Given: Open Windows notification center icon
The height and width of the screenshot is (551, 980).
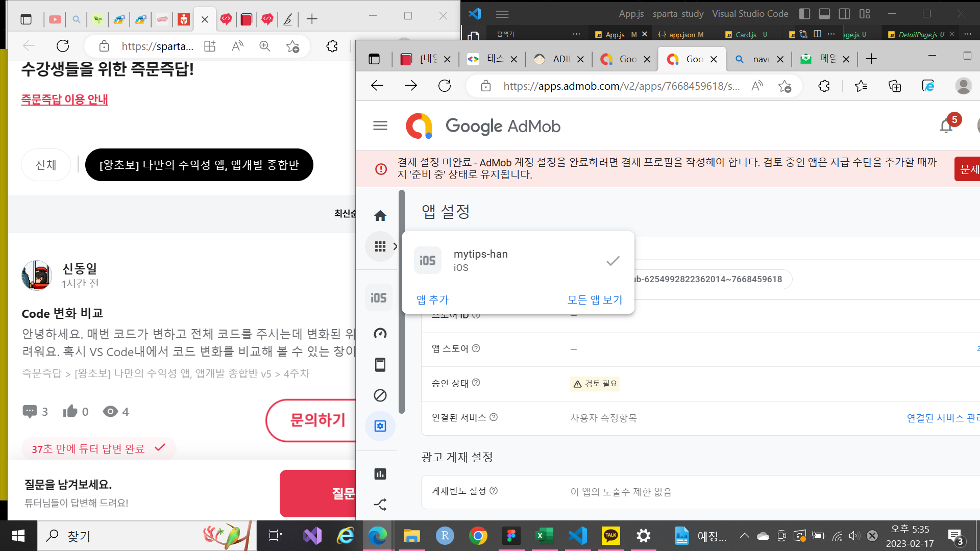Looking at the screenshot, I should coord(954,536).
